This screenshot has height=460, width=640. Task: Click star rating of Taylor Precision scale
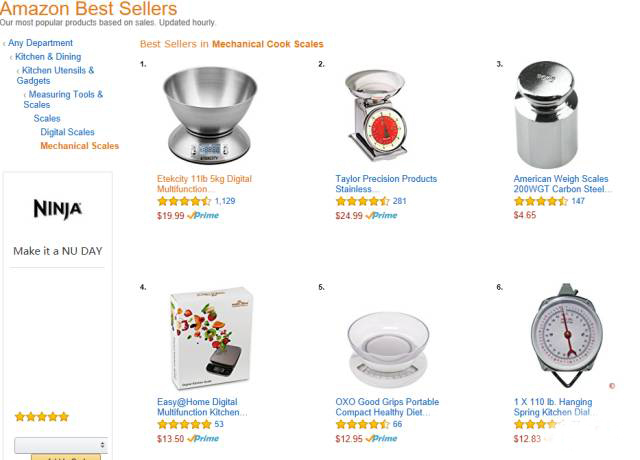[x=362, y=201]
